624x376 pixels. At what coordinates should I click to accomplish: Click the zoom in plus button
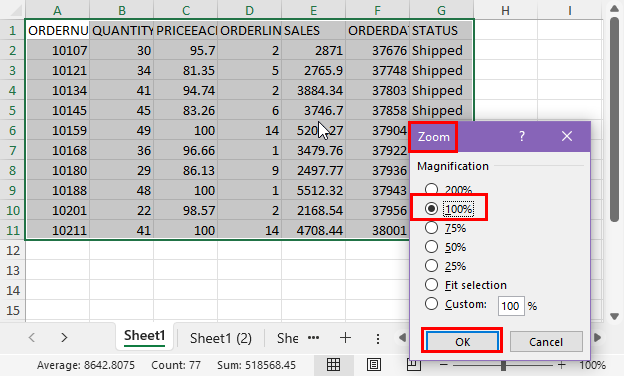click(562, 365)
